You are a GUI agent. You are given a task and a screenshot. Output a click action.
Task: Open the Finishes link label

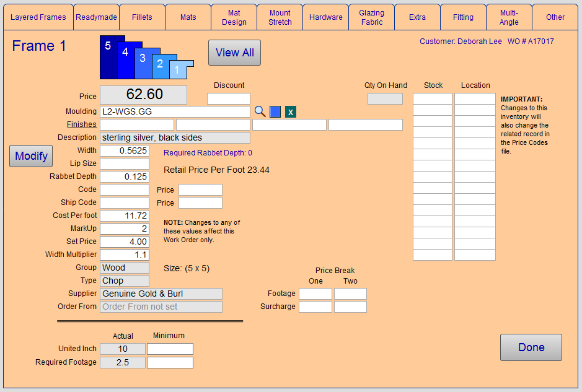coord(82,124)
